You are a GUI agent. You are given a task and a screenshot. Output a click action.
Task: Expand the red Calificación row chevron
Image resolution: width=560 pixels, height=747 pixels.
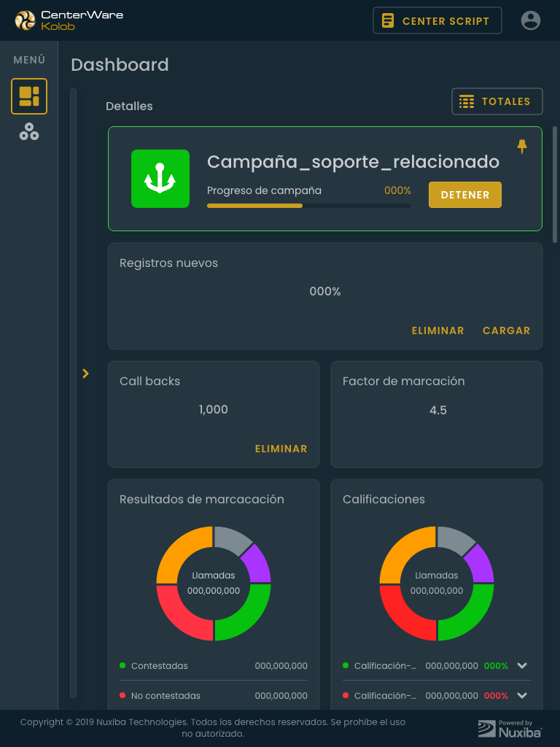(x=522, y=696)
